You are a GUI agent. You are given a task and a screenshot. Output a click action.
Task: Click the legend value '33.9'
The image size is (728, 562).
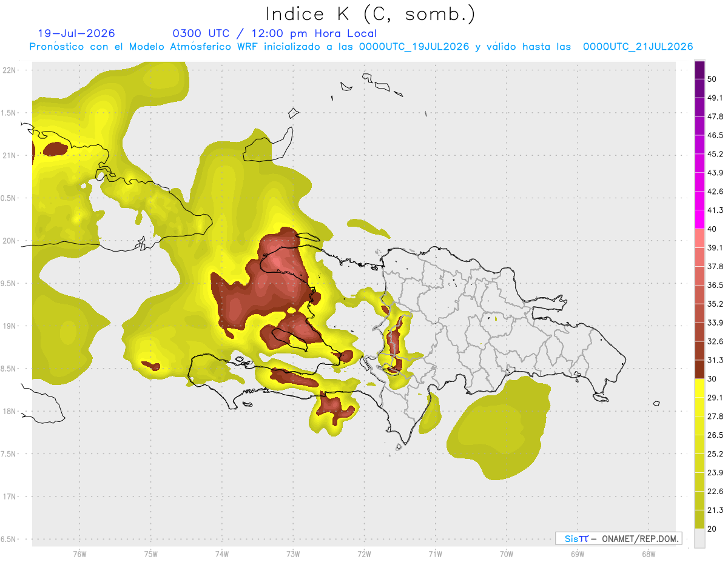(x=715, y=323)
